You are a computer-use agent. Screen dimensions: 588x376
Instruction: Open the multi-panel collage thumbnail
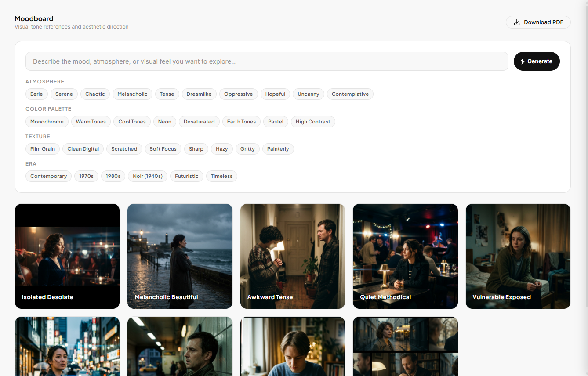(x=405, y=347)
